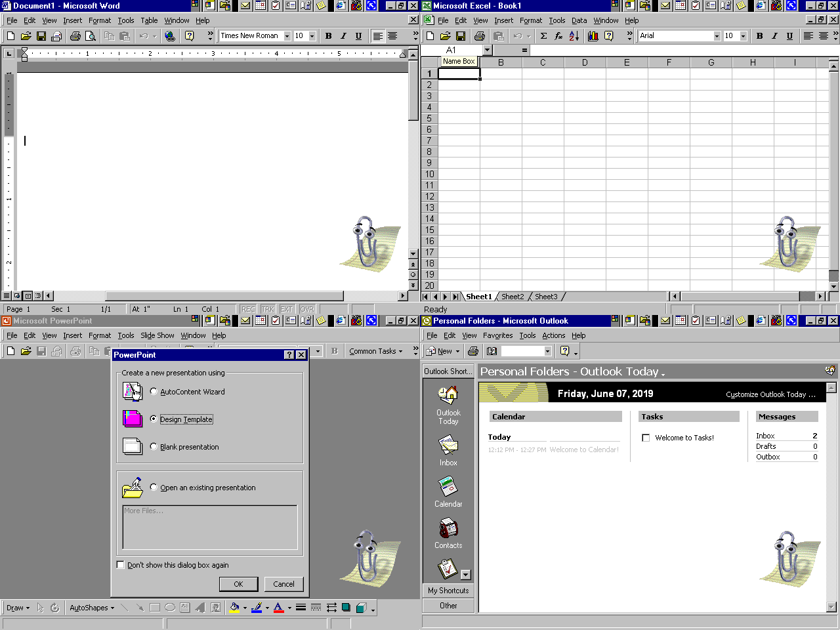
Task: Open the Slide Show menu in PowerPoint
Action: click(157, 335)
